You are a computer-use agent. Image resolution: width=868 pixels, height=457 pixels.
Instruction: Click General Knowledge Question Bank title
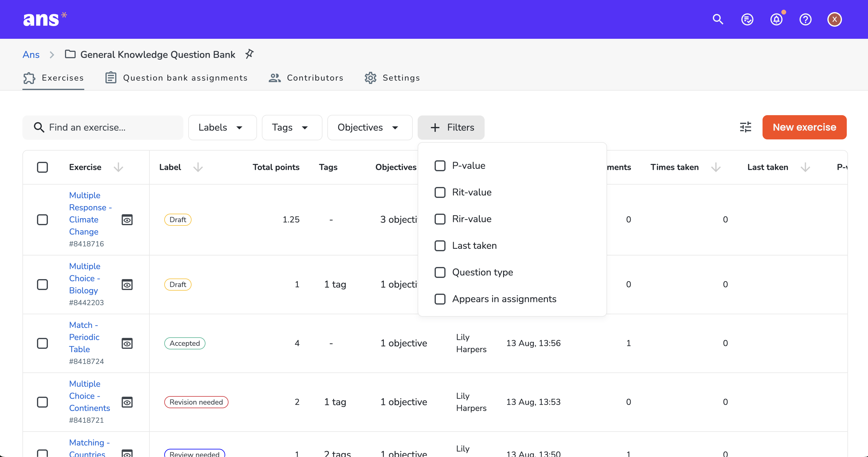157,54
